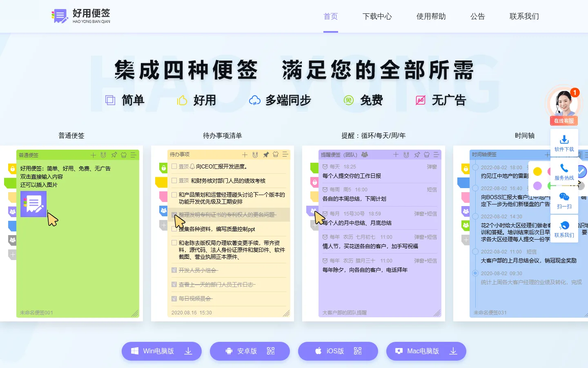The height and width of the screenshot is (368, 588).
Task: Click the 未命名便签001 note title
Action: (x=36, y=313)
